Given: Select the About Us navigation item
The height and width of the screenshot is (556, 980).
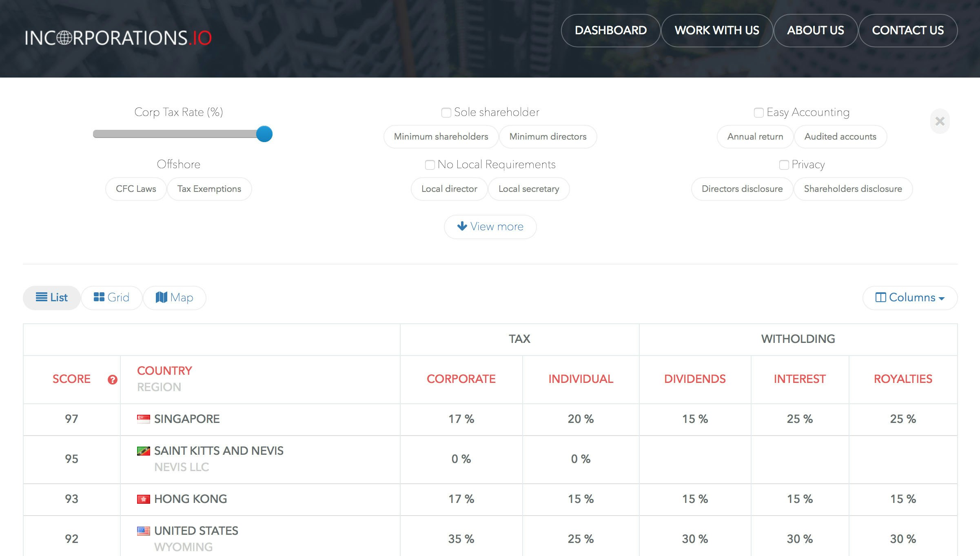Looking at the screenshot, I should click(816, 30).
